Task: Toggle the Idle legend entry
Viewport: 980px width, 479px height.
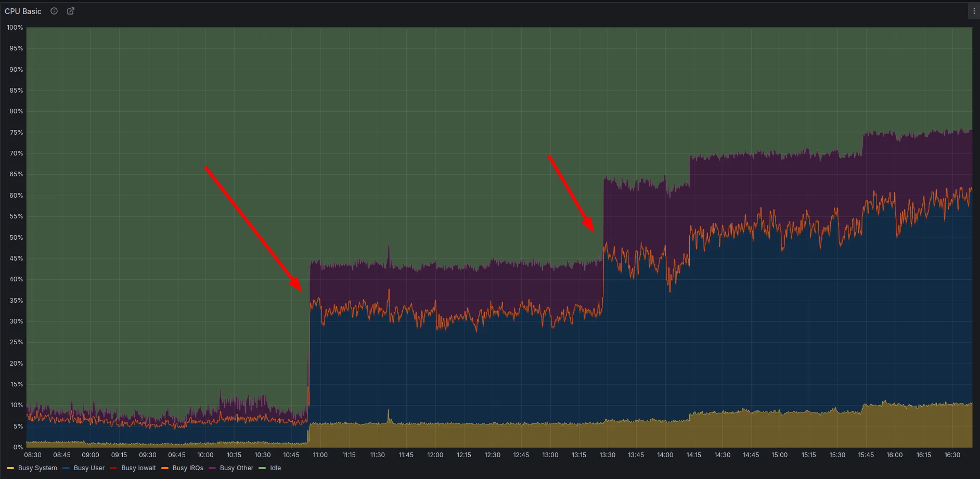Action: pyautogui.click(x=275, y=468)
